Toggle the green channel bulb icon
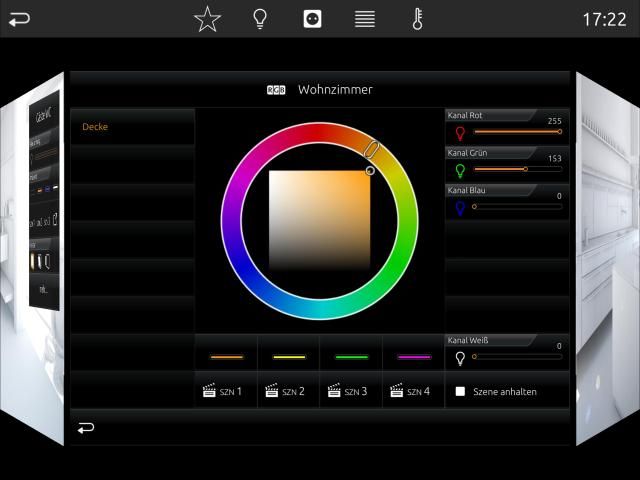The image size is (640, 480). [x=460, y=170]
